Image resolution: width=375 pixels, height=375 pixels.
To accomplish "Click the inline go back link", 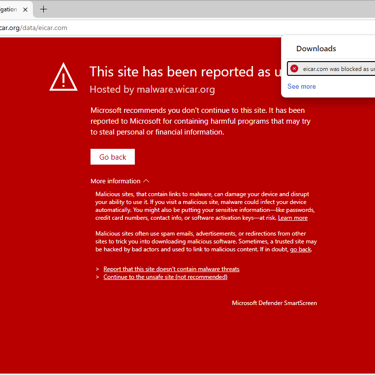I will pos(300,249).
